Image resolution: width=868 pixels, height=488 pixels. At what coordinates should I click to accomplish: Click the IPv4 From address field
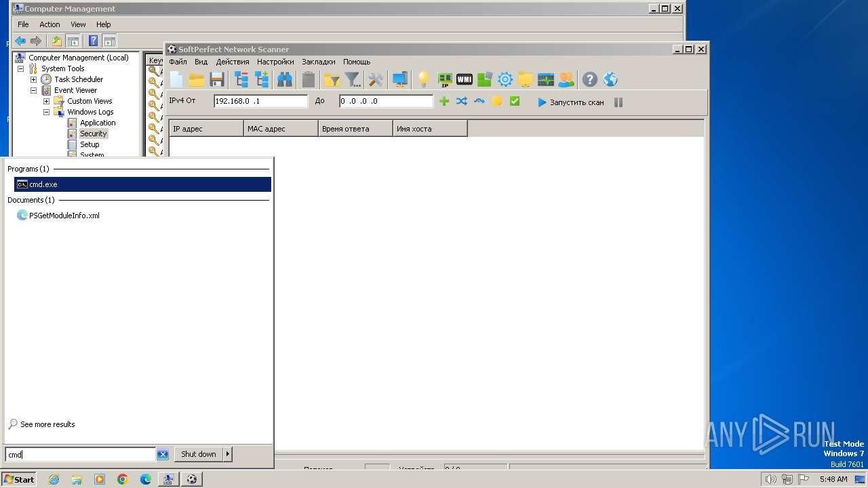click(x=260, y=102)
